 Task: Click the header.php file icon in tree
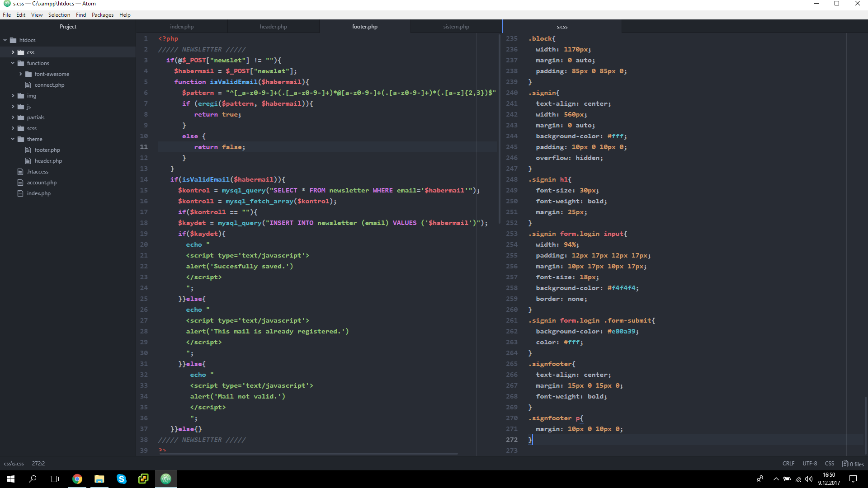click(x=28, y=161)
